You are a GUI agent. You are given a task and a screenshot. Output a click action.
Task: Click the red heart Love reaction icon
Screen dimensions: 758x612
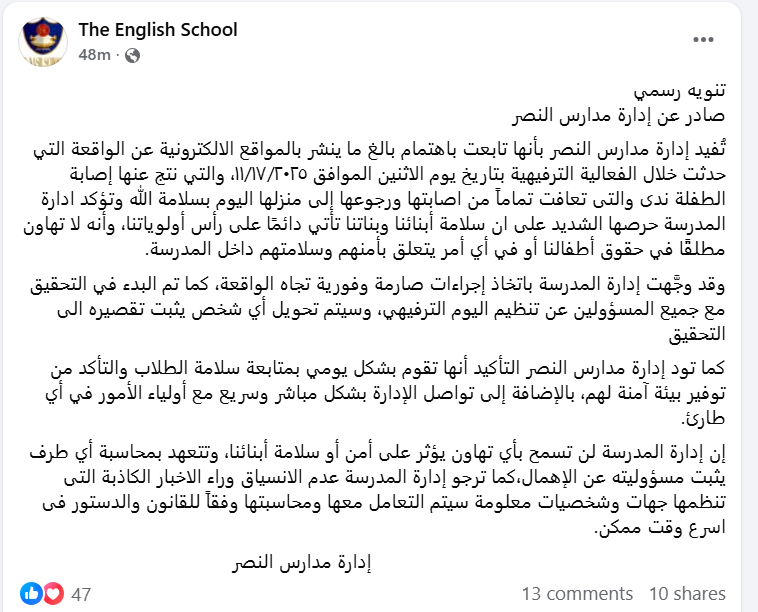[x=52, y=593]
